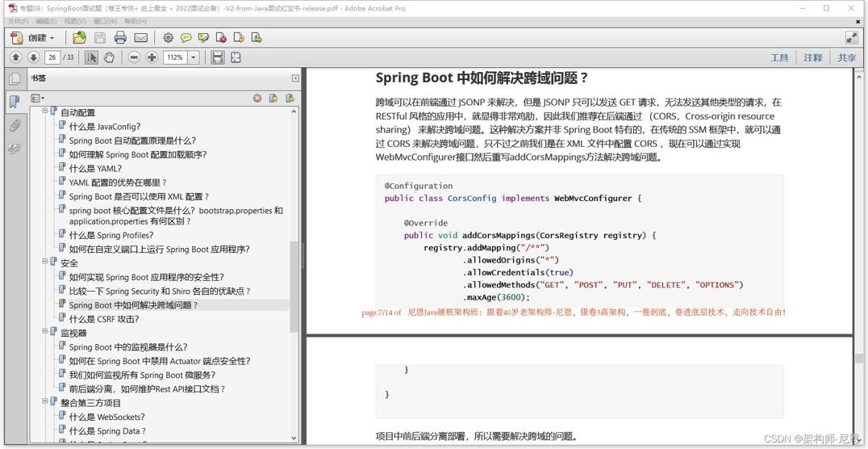Zoom in with the plus button

[152, 57]
